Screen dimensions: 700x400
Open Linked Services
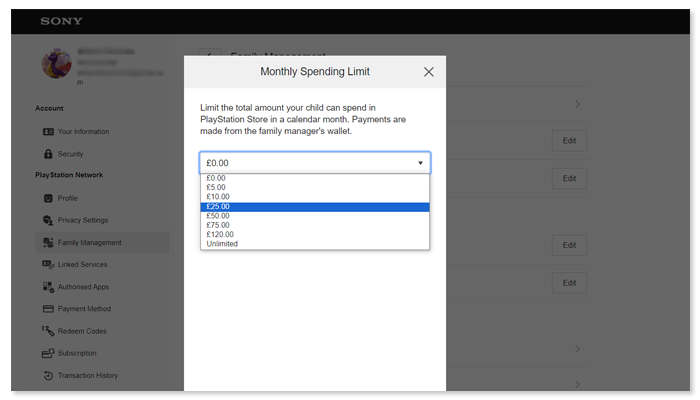tap(83, 265)
